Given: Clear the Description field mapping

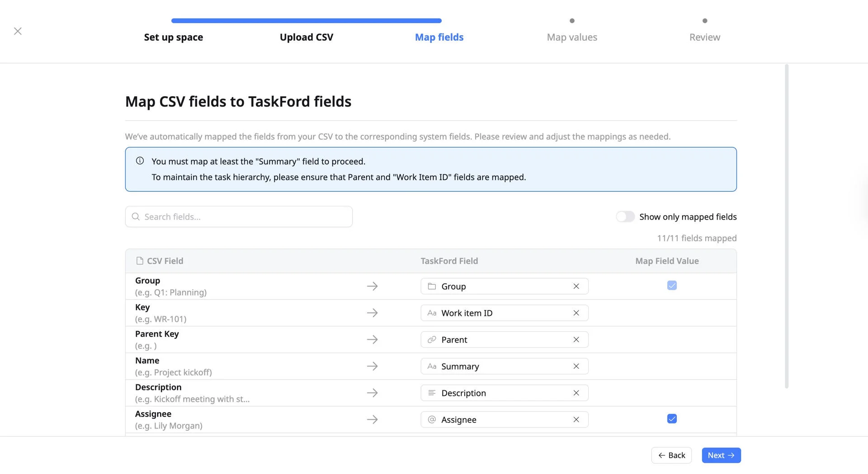Looking at the screenshot, I should click(x=576, y=393).
